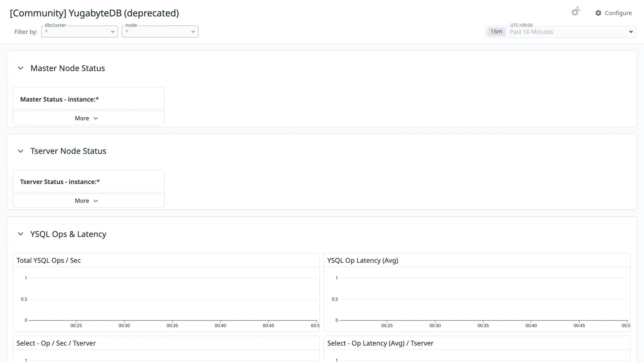Collapse the YSQL Ops & Latency section
Screen dimensions: 644x362
[x=20, y=234]
